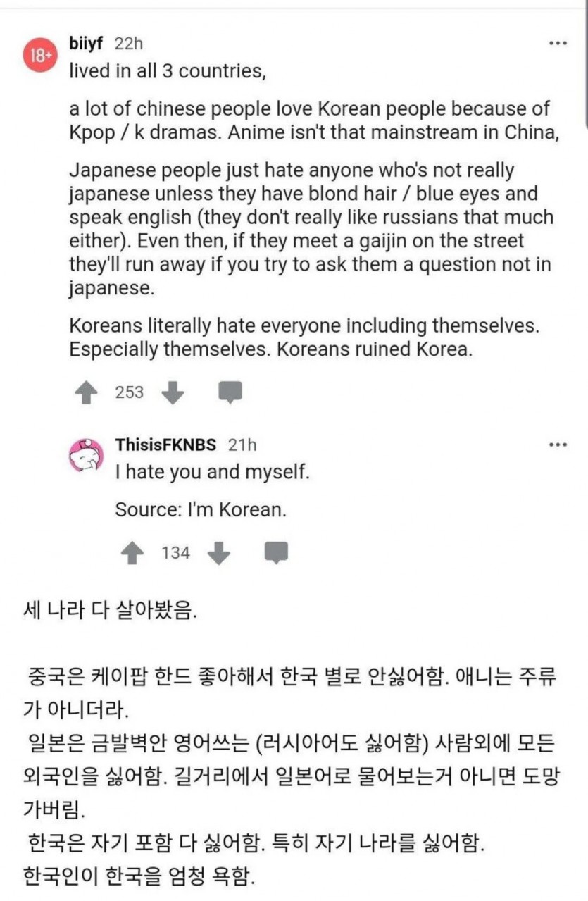Click the 22h timestamp on biiyf's comment
The width and height of the screenshot is (588, 901).
pyautogui.click(x=129, y=44)
